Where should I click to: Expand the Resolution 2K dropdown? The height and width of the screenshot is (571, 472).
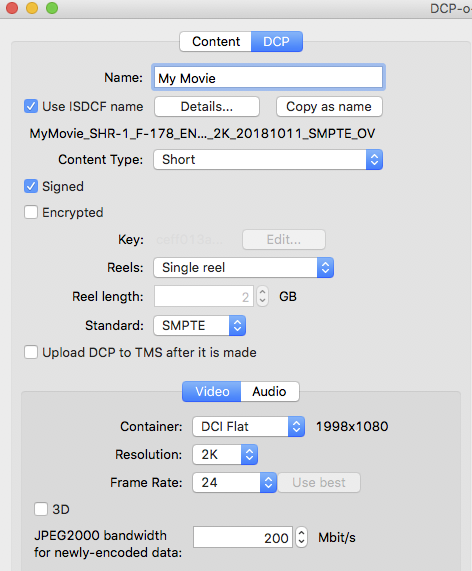[225, 454]
